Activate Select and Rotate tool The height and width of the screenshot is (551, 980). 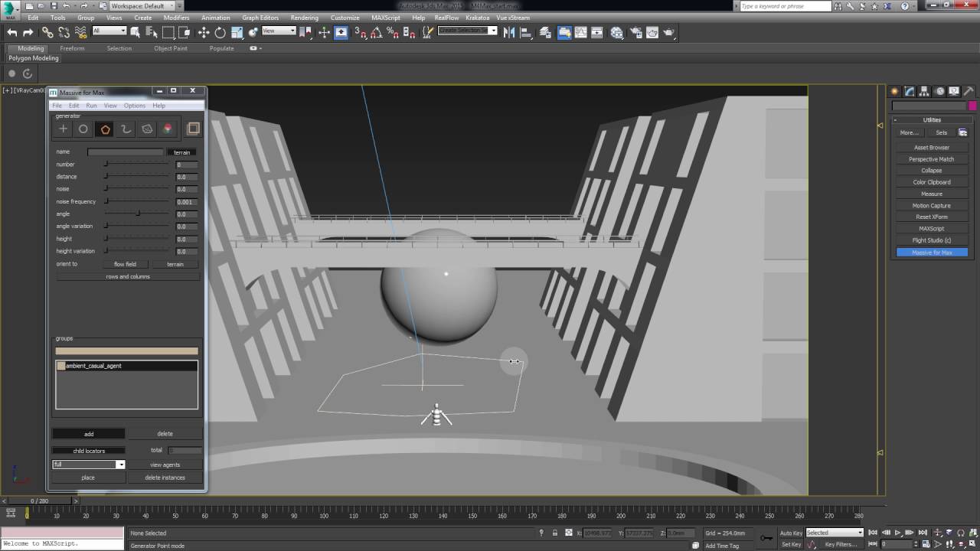(220, 32)
